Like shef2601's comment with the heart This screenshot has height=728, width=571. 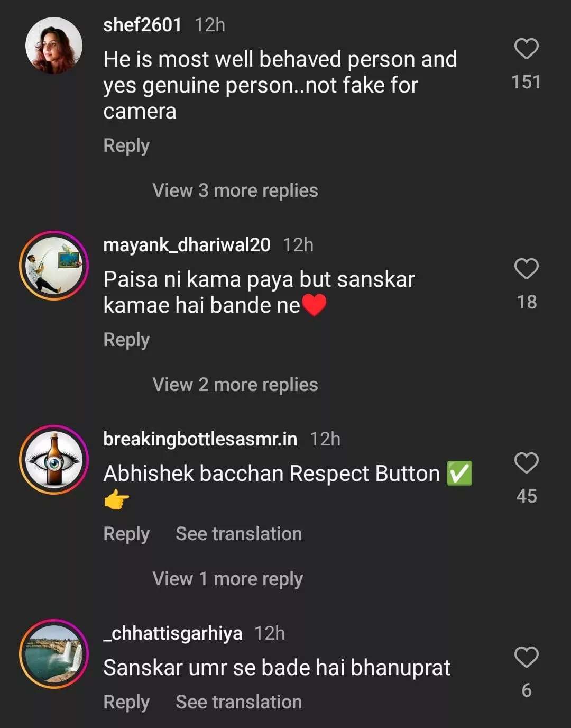(526, 49)
